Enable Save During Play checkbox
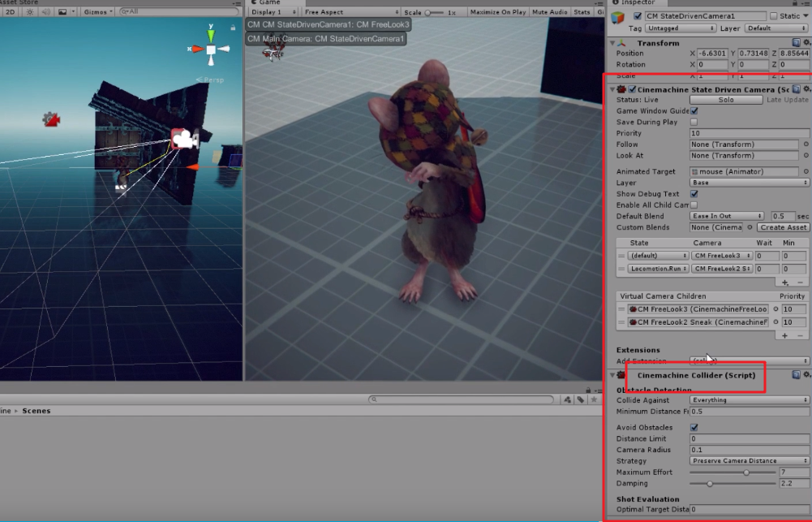 point(694,122)
